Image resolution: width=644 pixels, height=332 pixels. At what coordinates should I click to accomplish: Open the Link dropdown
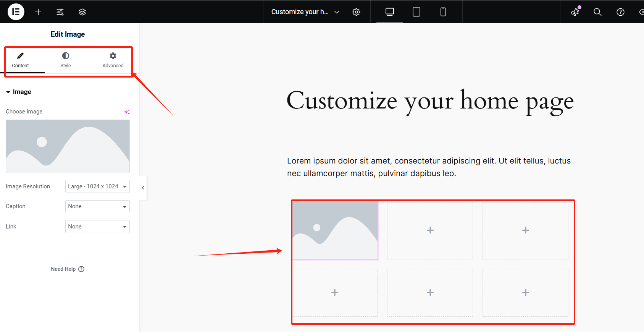point(97,227)
